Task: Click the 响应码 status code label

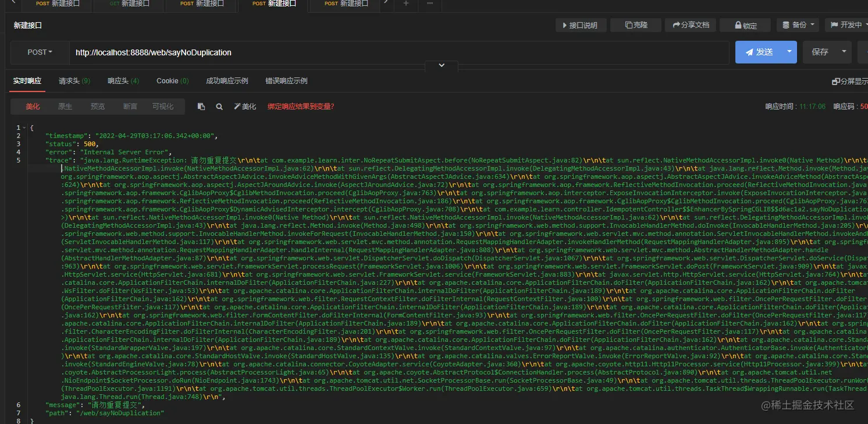Action: click(851, 107)
